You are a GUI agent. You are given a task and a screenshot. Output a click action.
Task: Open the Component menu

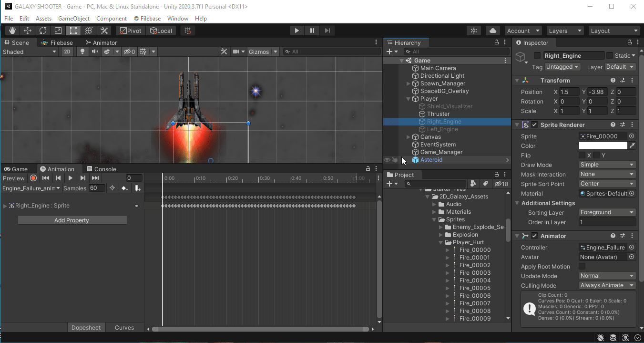pyautogui.click(x=112, y=19)
